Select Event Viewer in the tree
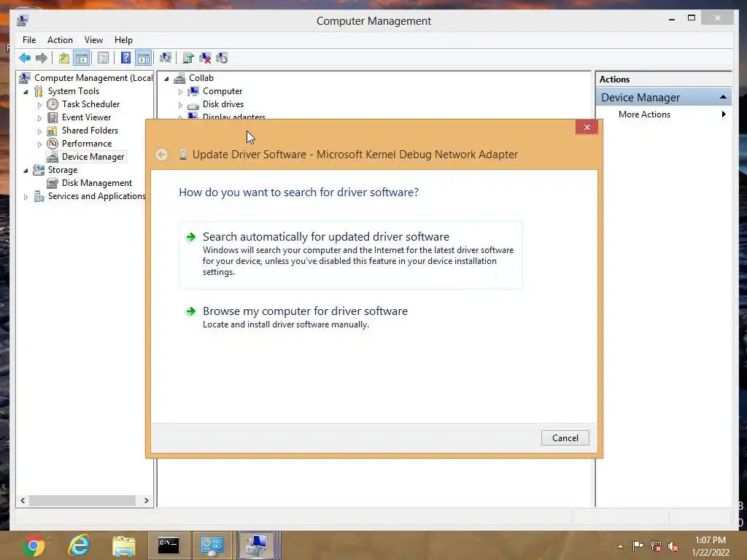This screenshot has width=747, height=560. 86,117
